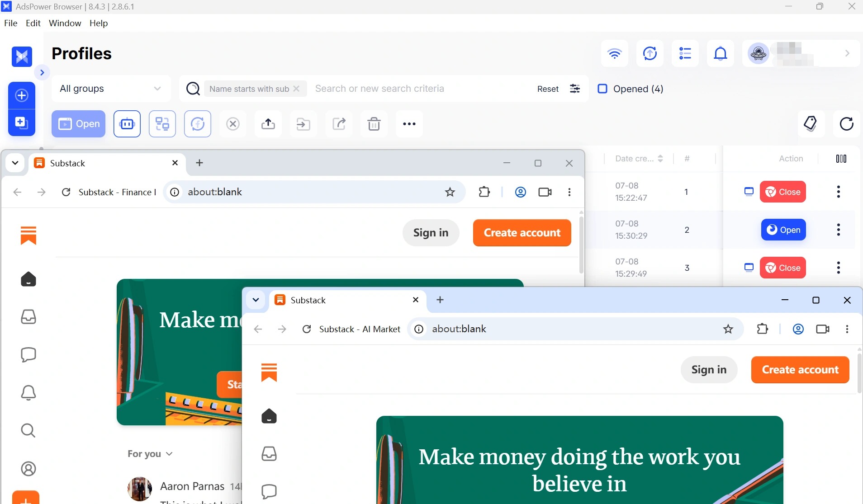Expand the For you feed dropdown

tap(150, 454)
